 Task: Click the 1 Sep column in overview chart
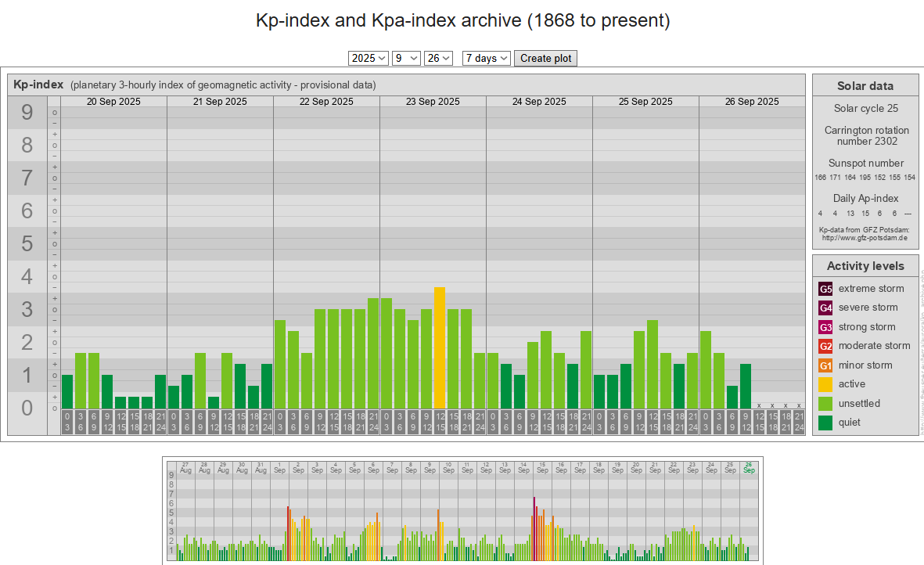pyautogui.click(x=280, y=509)
